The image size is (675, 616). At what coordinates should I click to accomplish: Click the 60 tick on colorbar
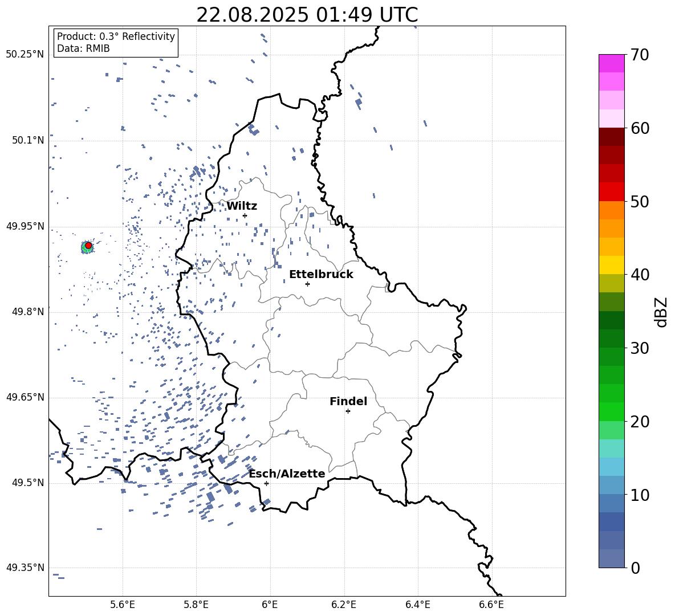[640, 128]
